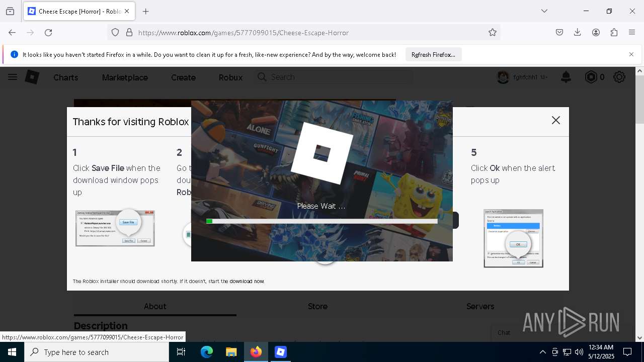The image size is (644, 362).
Task: Open the Firefox application hamburger menu
Action: point(632,32)
